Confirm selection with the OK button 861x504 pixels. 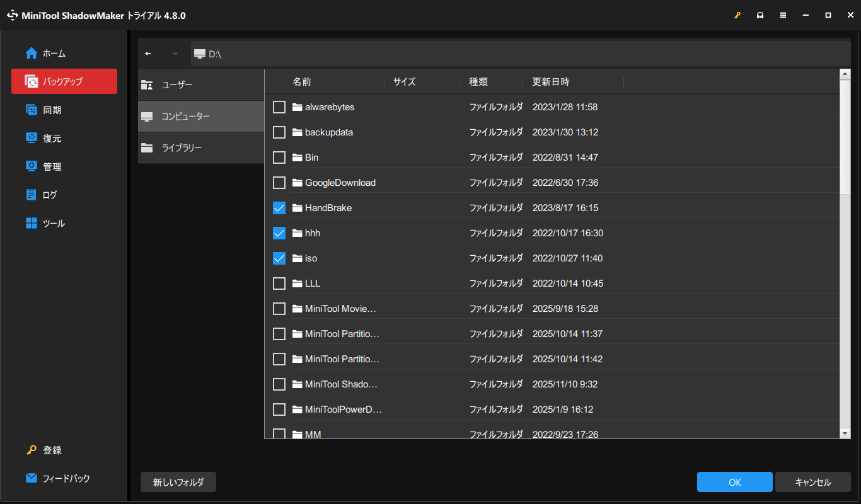[734, 482]
